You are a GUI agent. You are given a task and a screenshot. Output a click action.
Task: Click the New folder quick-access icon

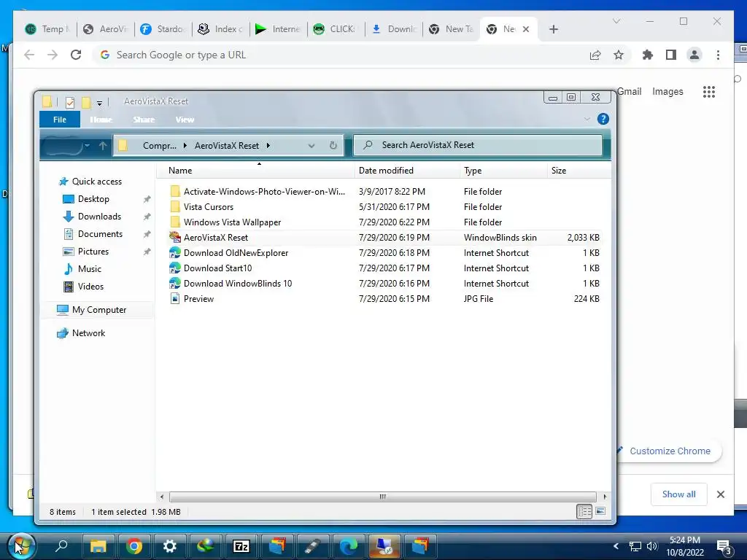(86, 102)
